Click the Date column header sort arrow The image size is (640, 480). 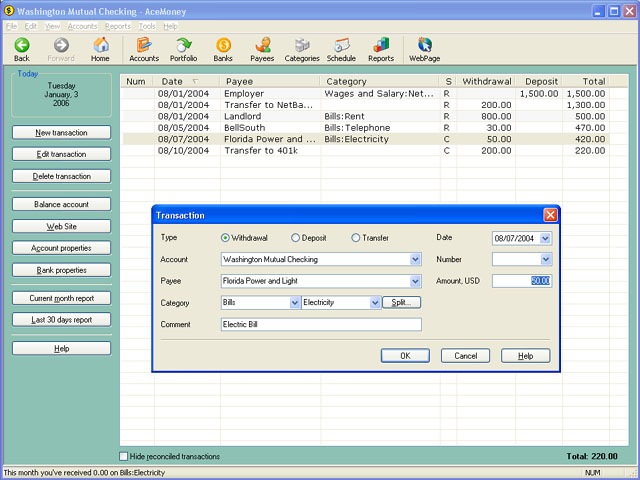click(x=195, y=81)
